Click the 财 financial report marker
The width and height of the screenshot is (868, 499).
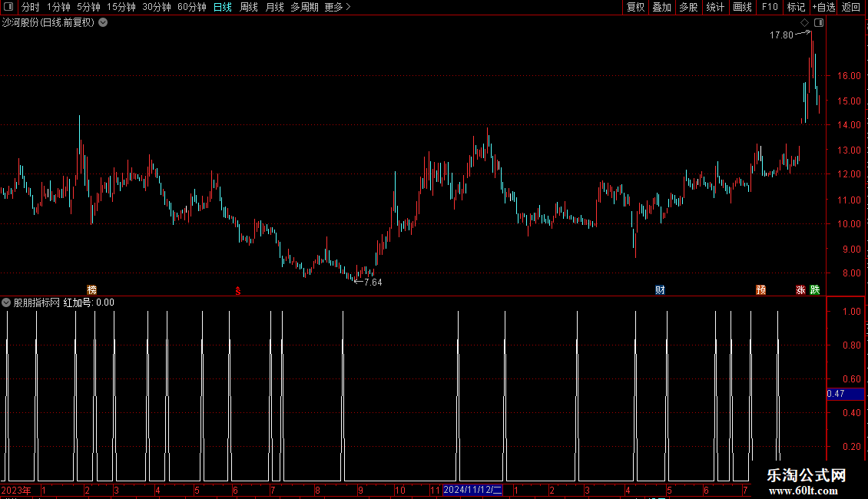tap(660, 290)
